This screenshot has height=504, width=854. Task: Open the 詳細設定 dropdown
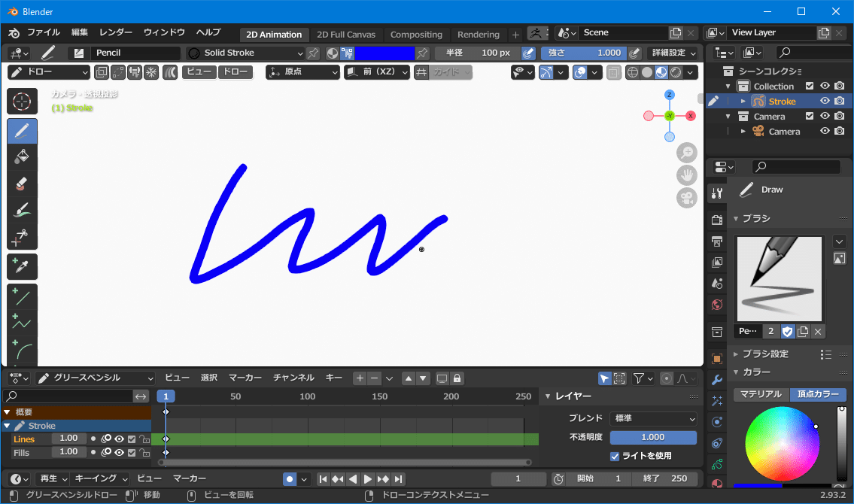click(673, 53)
